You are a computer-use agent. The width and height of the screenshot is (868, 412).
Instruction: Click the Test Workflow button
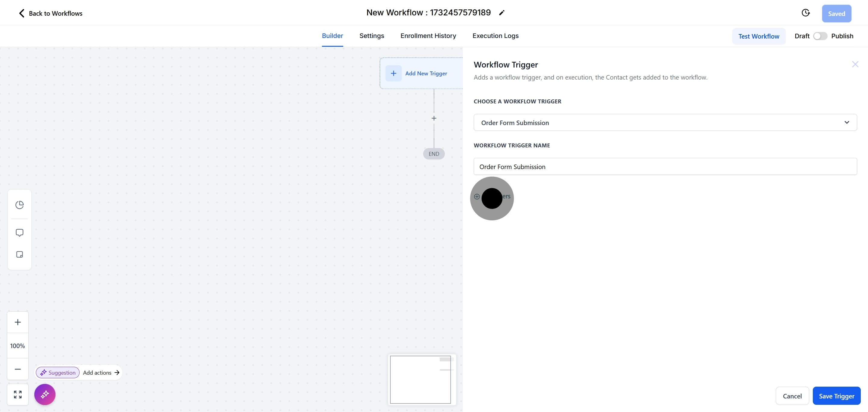click(x=759, y=36)
